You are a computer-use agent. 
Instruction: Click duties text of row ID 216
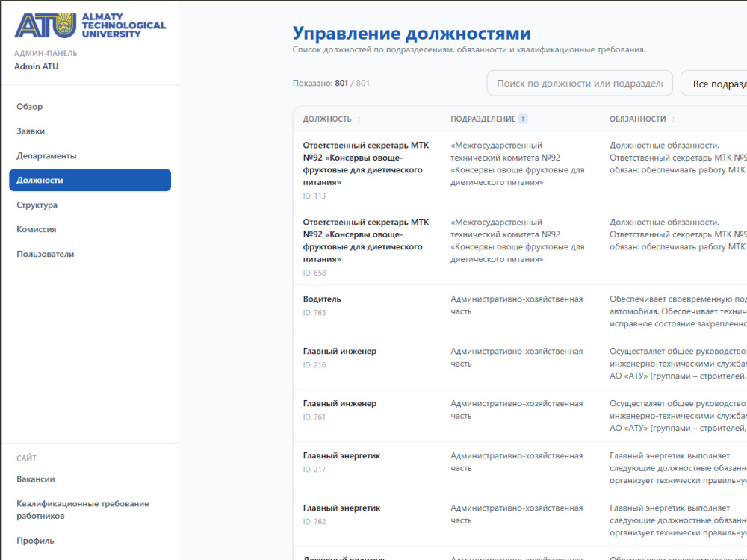[x=678, y=364]
